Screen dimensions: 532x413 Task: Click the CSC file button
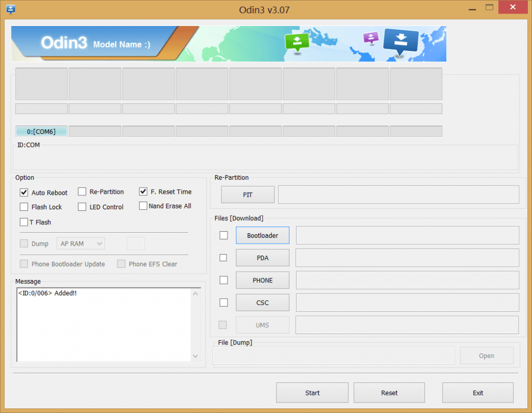262,302
